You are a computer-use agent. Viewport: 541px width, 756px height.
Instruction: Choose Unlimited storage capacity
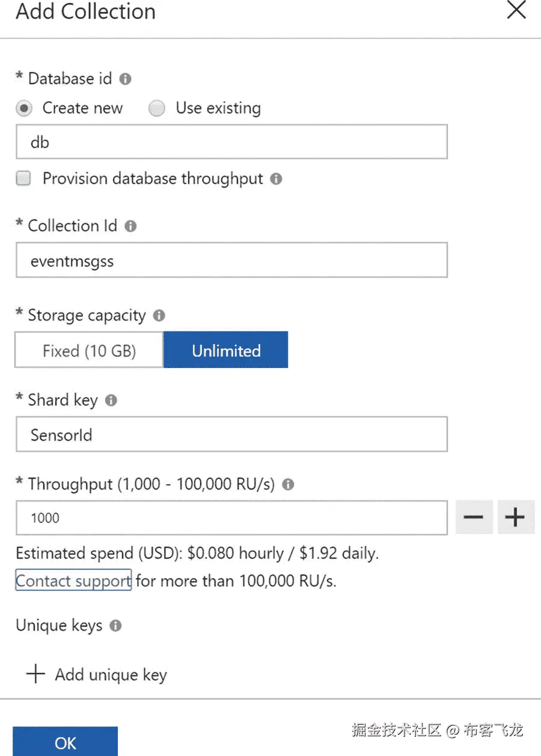(x=226, y=351)
